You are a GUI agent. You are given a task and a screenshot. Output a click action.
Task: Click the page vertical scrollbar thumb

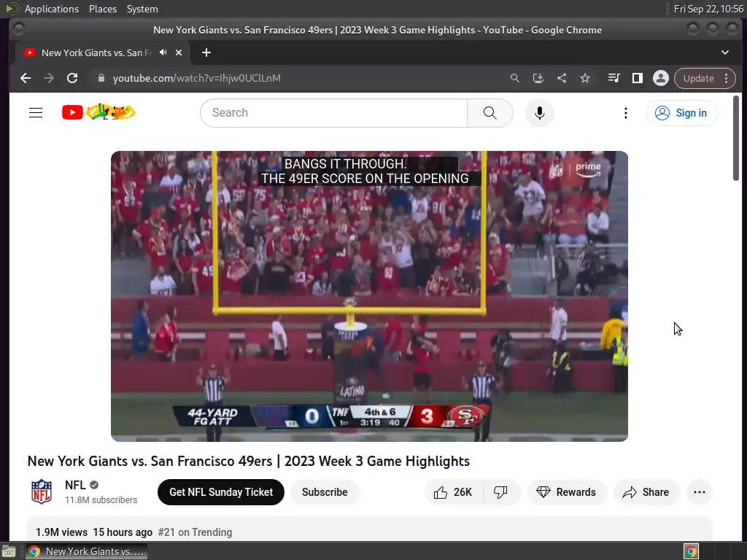(735, 138)
